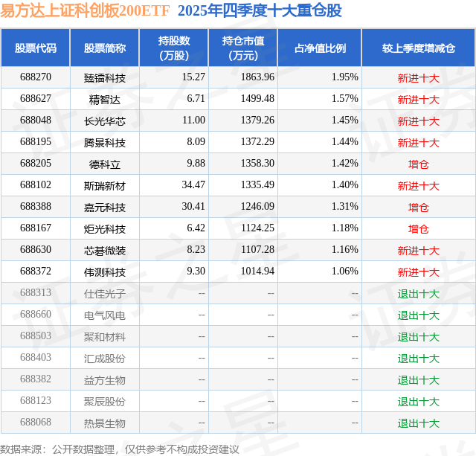Click the 占净值比例 column header
This screenshot has height=456, width=476.
(x=320, y=48)
